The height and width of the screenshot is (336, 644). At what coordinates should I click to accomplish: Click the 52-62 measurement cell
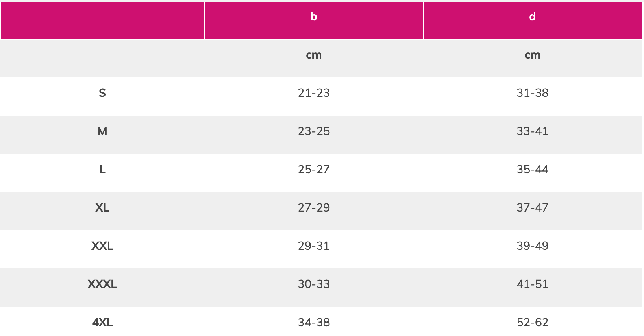click(533, 323)
